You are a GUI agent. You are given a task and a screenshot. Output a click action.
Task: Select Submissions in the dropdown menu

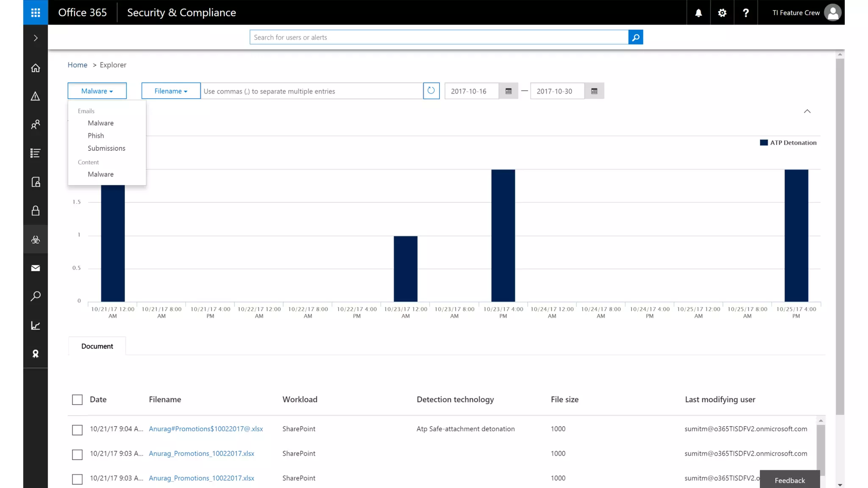106,148
